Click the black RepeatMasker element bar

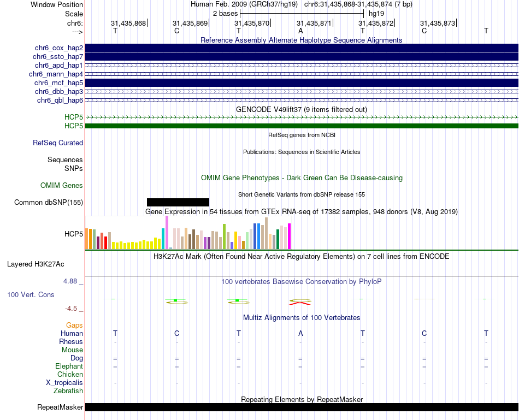[x=302, y=407]
